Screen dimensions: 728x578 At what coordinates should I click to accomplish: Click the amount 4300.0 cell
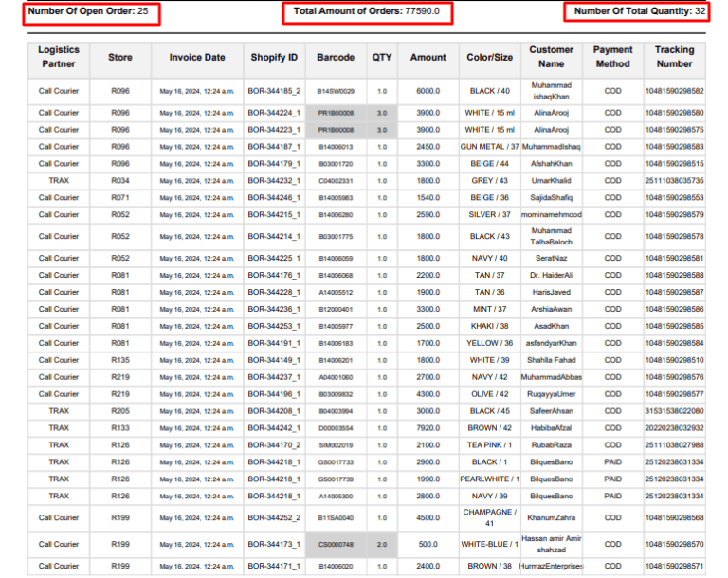[428, 394]
